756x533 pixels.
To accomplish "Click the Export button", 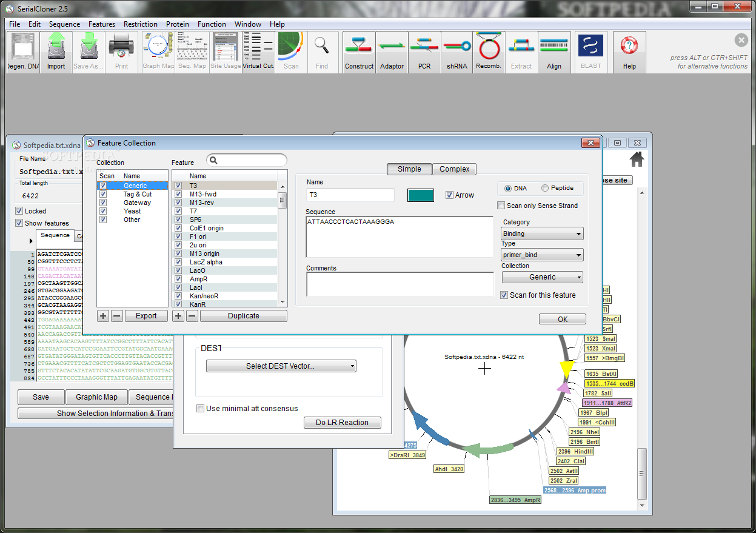I will (x=146, y=316).
